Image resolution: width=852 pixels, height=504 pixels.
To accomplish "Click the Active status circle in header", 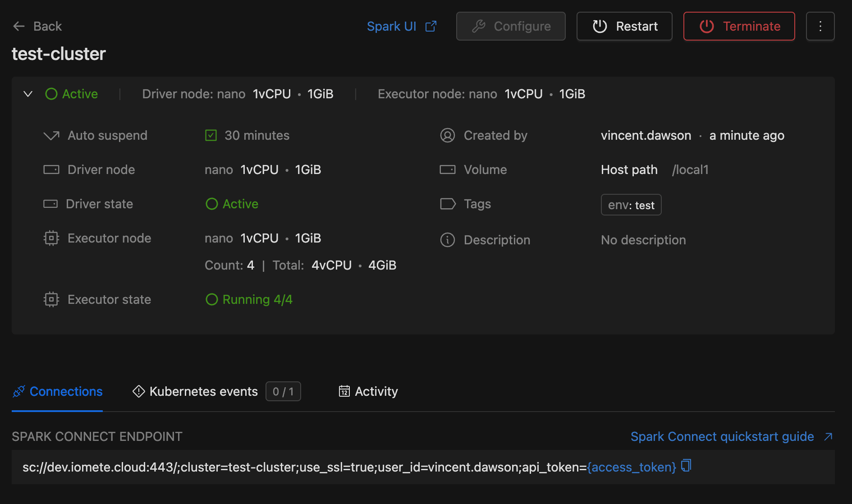I will [51, 94].
